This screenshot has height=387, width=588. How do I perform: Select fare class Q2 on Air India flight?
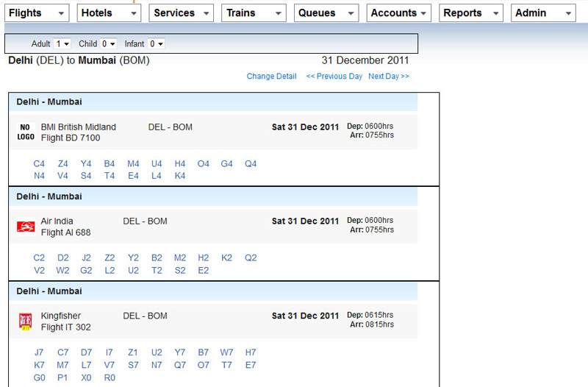coord(251,258)
